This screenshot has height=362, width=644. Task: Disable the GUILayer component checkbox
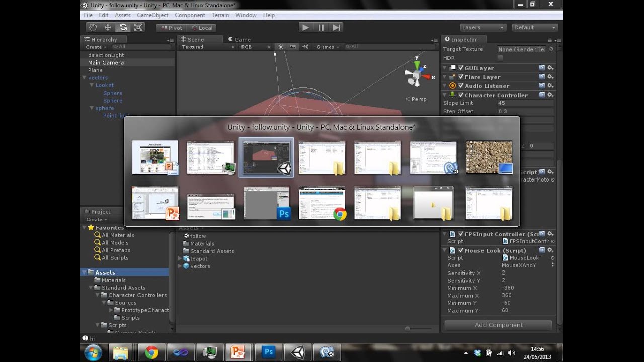(461, 68)
